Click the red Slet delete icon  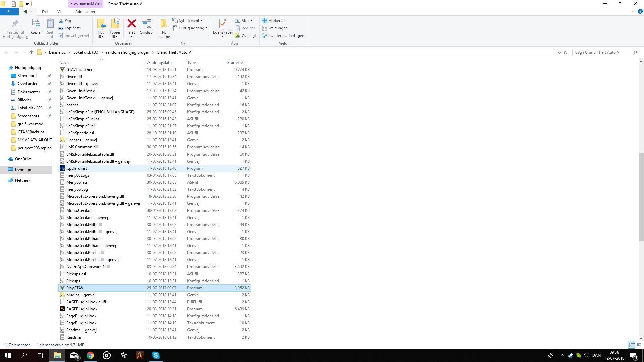pyautogui.click(x=131, y=24)
